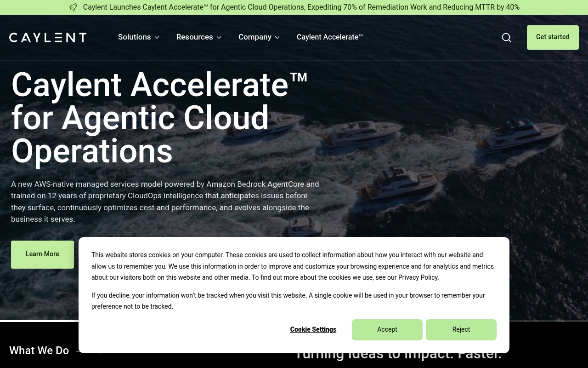This screenshot has height=368, width=588.
Task: Click the Caylent logo in the header
Action: (48, 37)
